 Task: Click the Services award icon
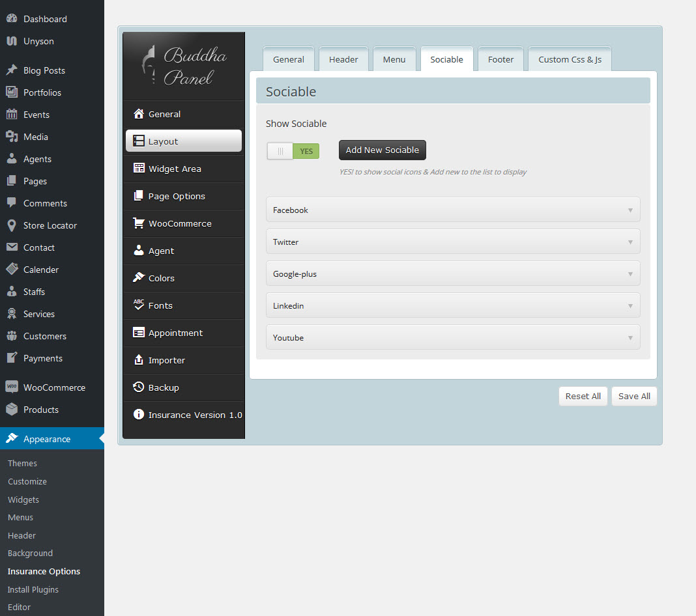(12, 314)
